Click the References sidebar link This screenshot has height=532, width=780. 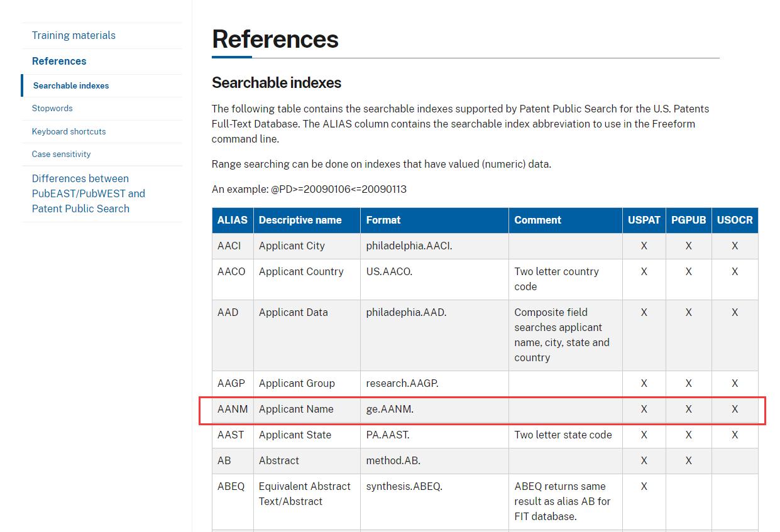tap(59, 61)
